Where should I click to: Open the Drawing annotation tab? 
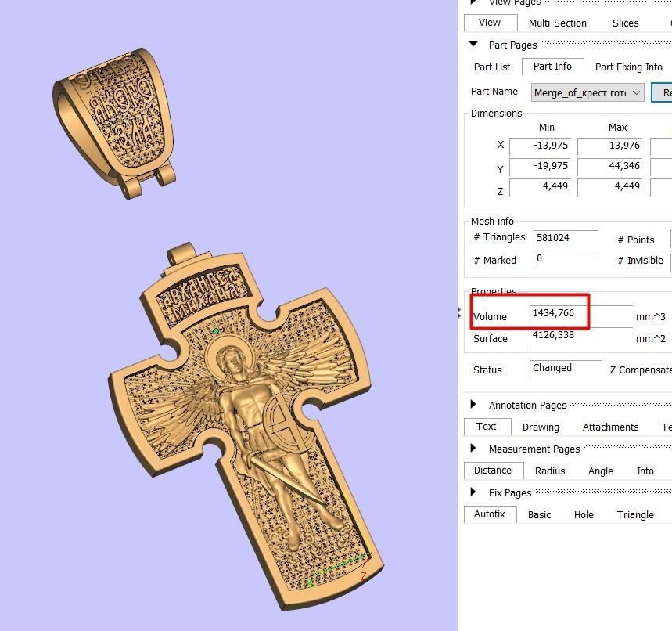click(541, 427)
